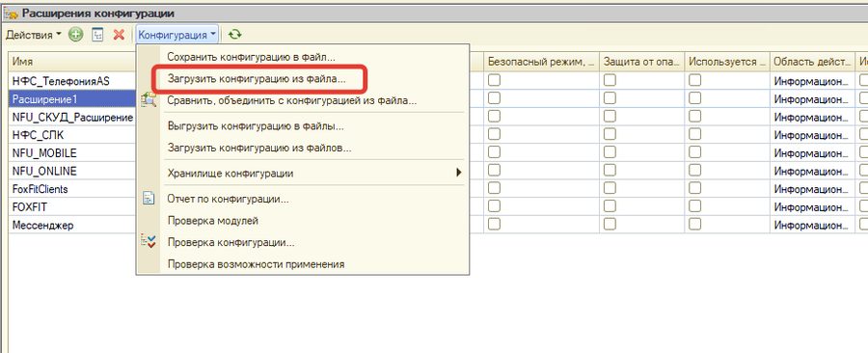This screenshot has height=353, width=868.
Task: Select the НФС_СЛК row
Action: (x=72, y=134)
